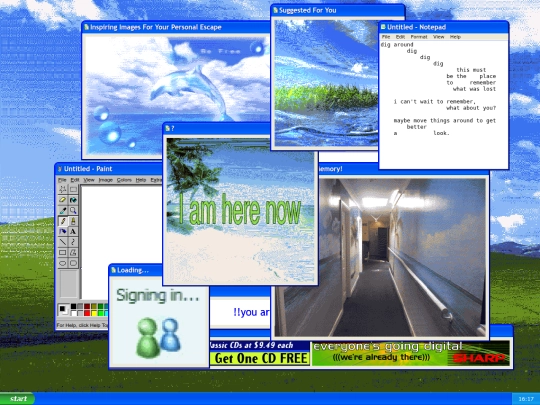Open the Help menu in Notepad
The image size is (540, 405).
tap(455, 37)
